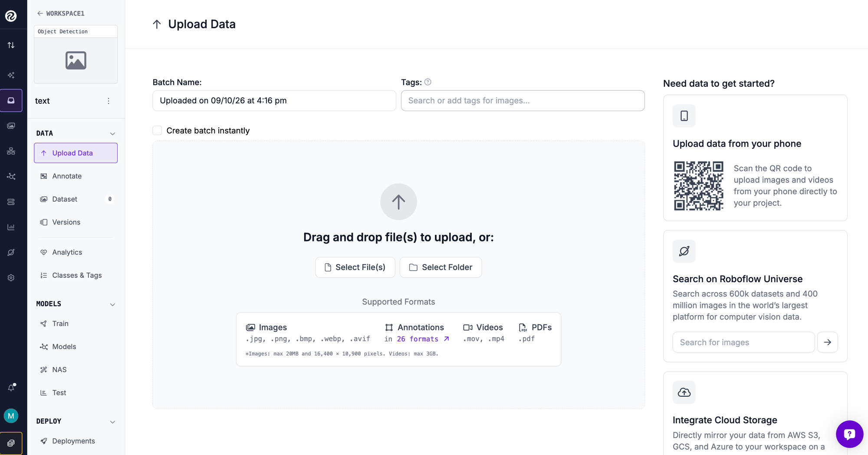Click Select File(s) button
Screen dimensions: 868x455
pos(355,267)
